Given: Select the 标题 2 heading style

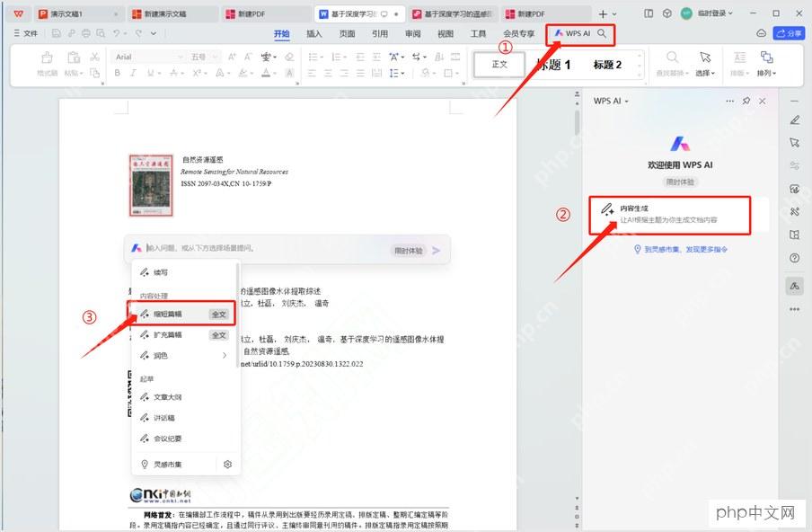Looking at the screenshot, I should point(607,65).
